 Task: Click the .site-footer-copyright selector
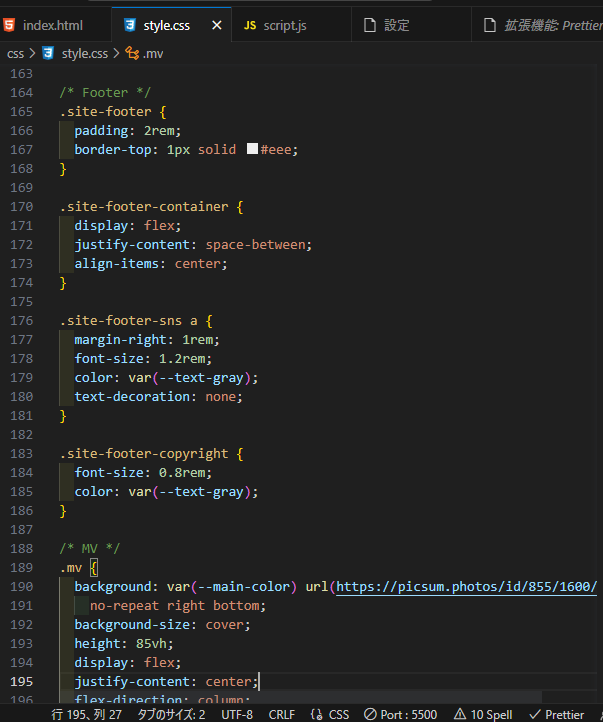144,454
